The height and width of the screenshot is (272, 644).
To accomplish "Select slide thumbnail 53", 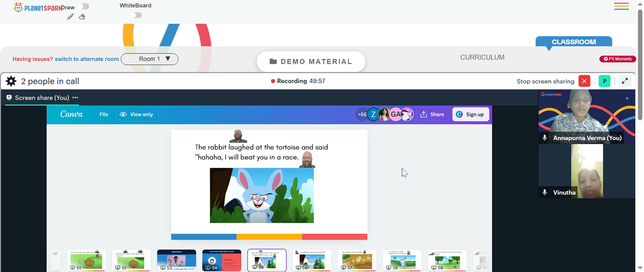I will pyautogui.click(x=176, y=260).
